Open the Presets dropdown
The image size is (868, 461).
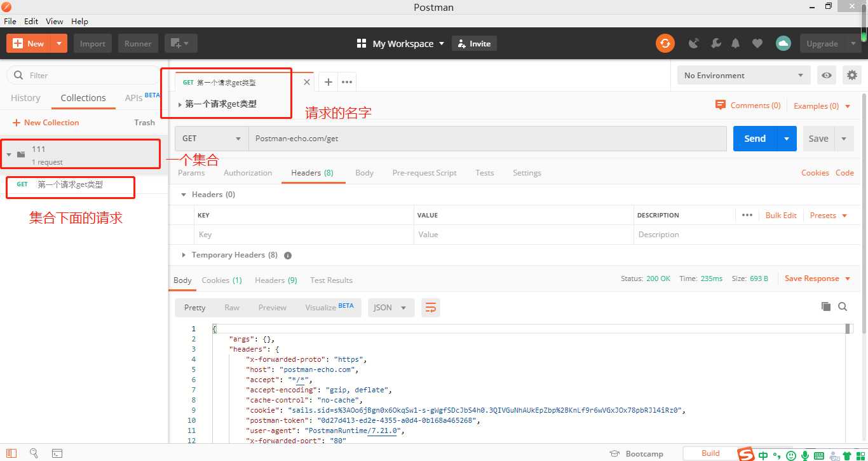pyautogui.click(x=829, y=215)
